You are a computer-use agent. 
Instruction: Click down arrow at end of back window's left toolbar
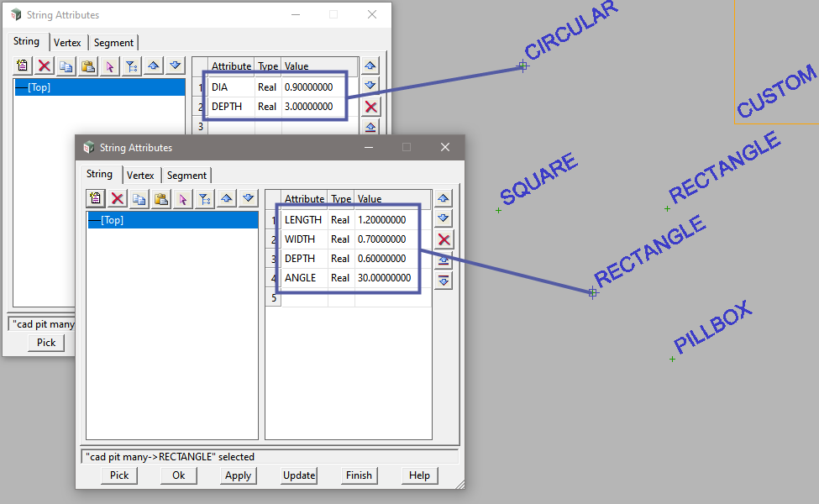click(x=176, y=66)
